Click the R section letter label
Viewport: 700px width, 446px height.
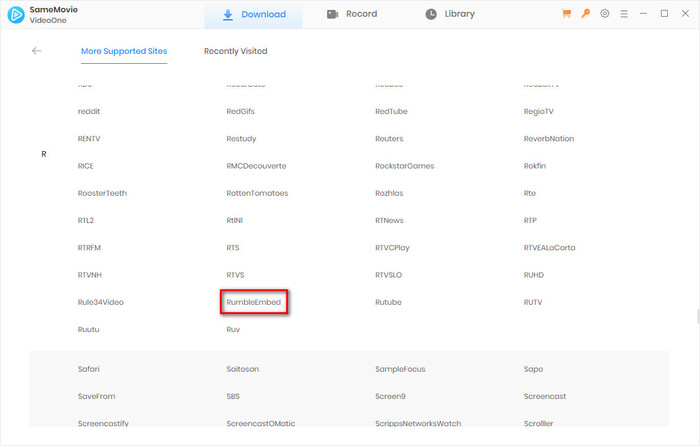pyautogui.click(x=44, y=154)
